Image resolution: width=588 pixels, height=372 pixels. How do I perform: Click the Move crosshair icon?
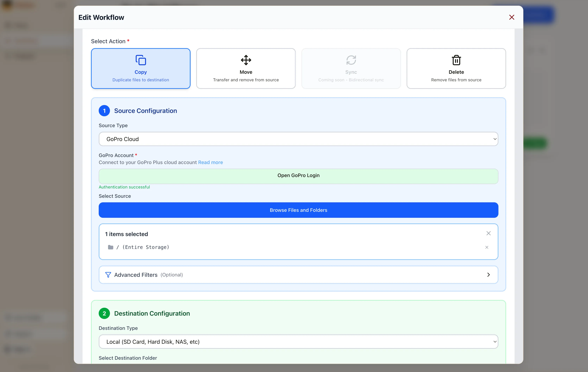click(x=246, y=60)
